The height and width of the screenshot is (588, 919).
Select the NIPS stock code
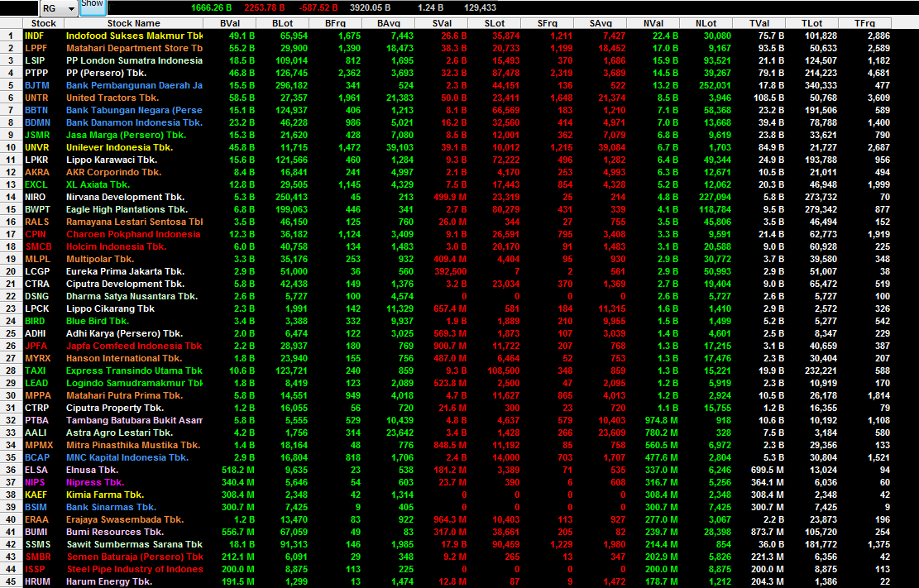[x=35, y=482]
